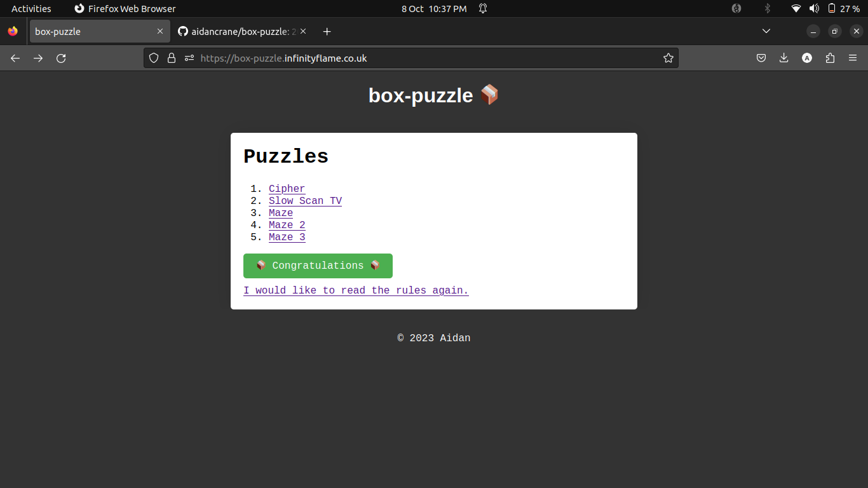Image resolution: width=868 pixels, height=488 pixels.
Task: Open the extensions puzzle-piece icon
Action: point(830,58)
